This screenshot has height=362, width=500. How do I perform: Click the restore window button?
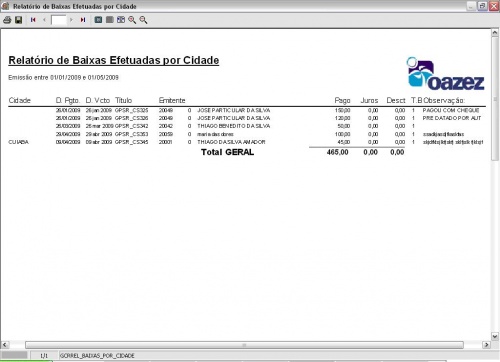pyautogui.click(x=482, y=6)
